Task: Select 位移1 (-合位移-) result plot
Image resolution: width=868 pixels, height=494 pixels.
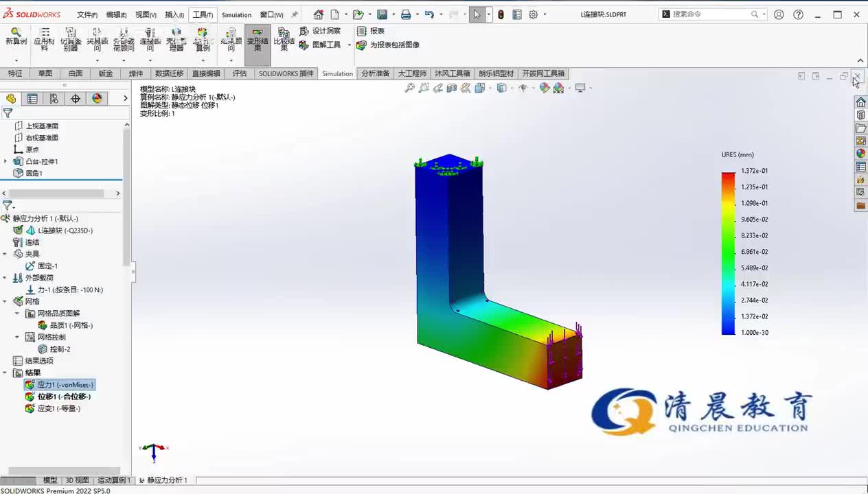Action: pos(58,397)
